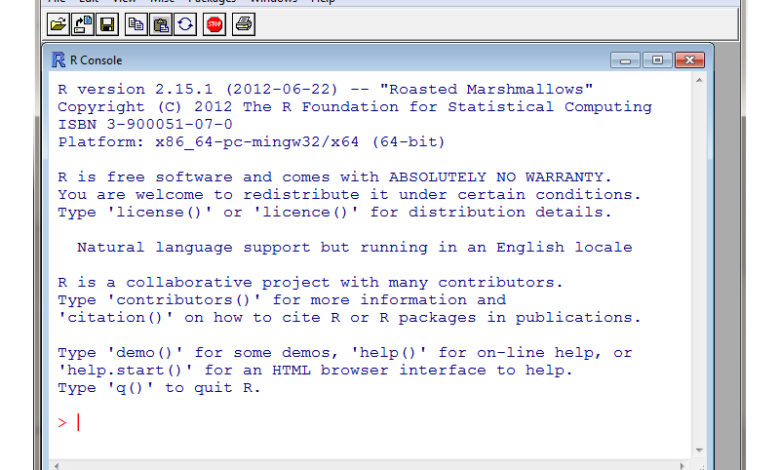
Task: Click the 'license()' text in the console
Action: [160, 212]
